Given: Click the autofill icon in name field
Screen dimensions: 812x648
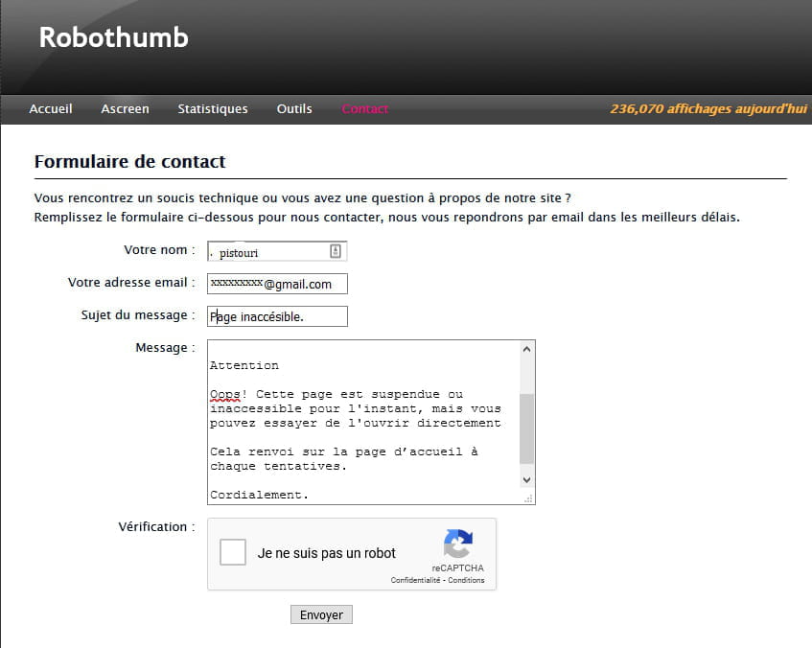Looking at the screenshot, I should click(x=335, y=251).
